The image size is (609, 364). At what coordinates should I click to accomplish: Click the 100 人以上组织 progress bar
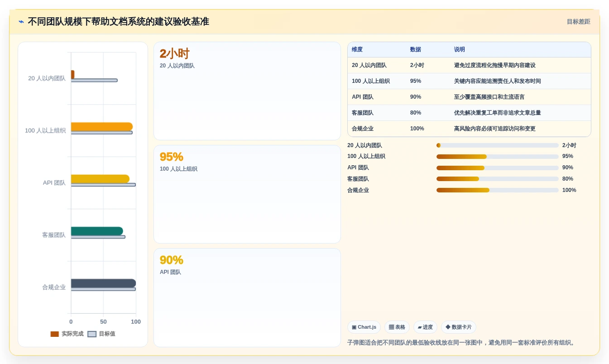point(497,157)
